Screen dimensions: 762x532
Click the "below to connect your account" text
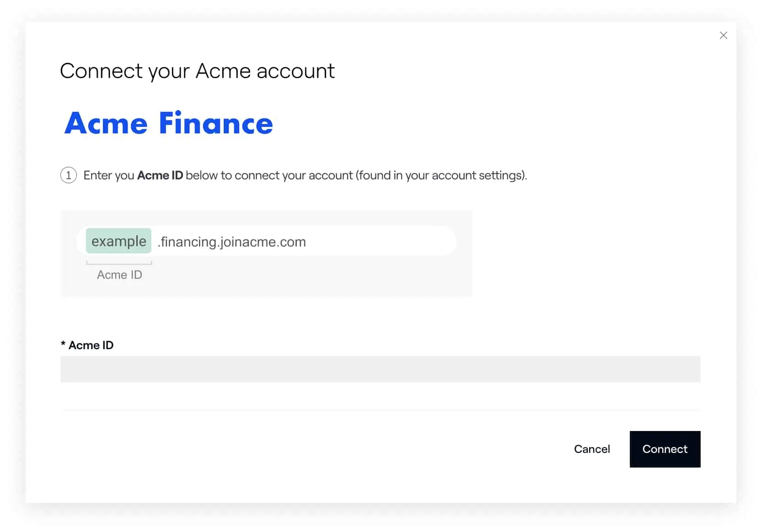click(x=269, y=176)
